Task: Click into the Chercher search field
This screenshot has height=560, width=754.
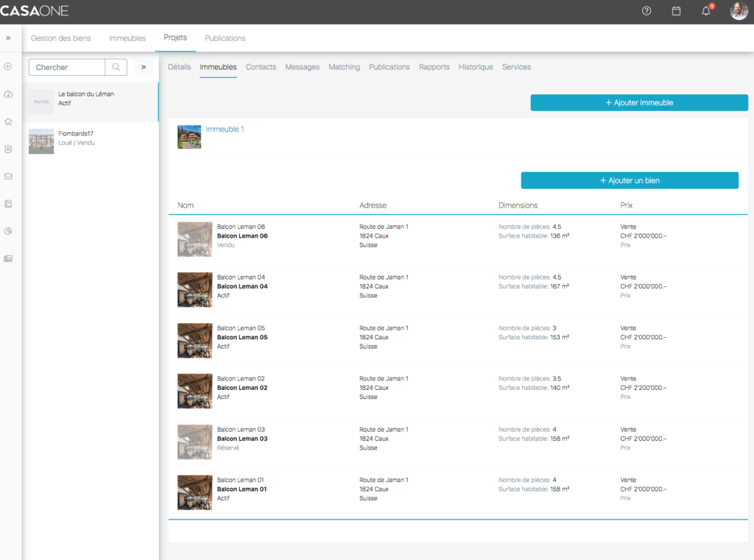Action: click(67, 67)
